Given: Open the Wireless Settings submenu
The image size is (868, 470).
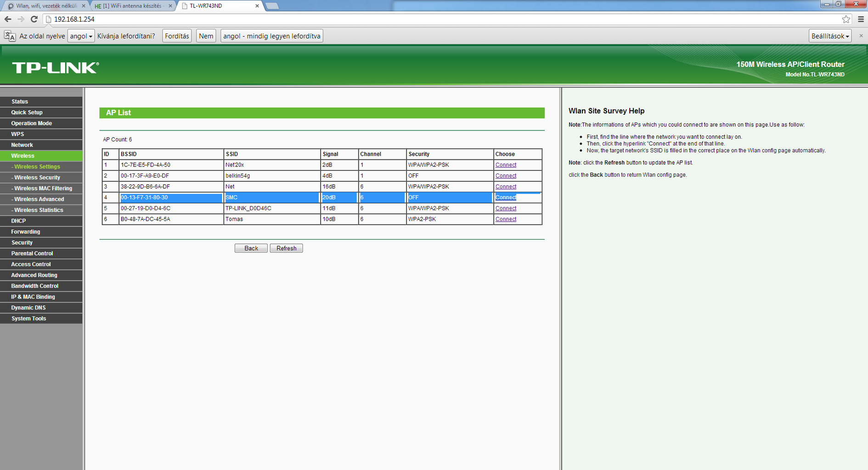Looking at the screenshot, I should [x=41, y=167].
